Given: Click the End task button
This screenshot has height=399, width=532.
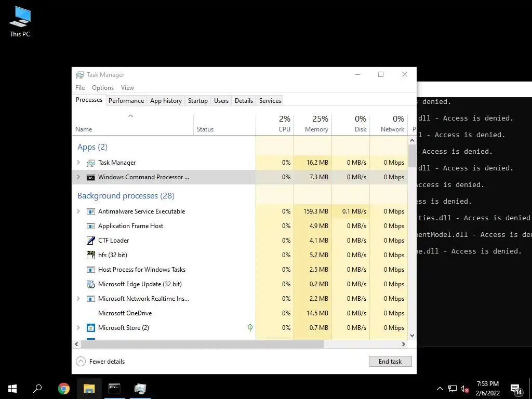Looking at the screenshot, I should click(390, 362).
